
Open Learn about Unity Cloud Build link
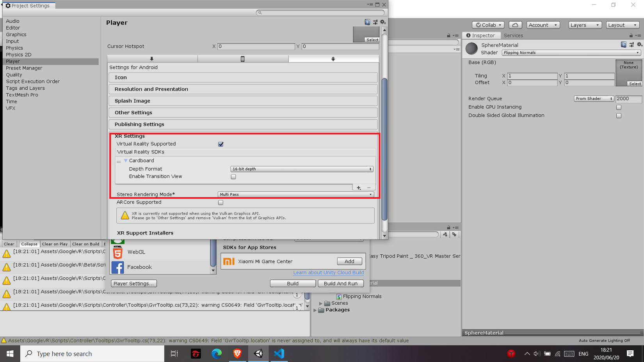329,273
